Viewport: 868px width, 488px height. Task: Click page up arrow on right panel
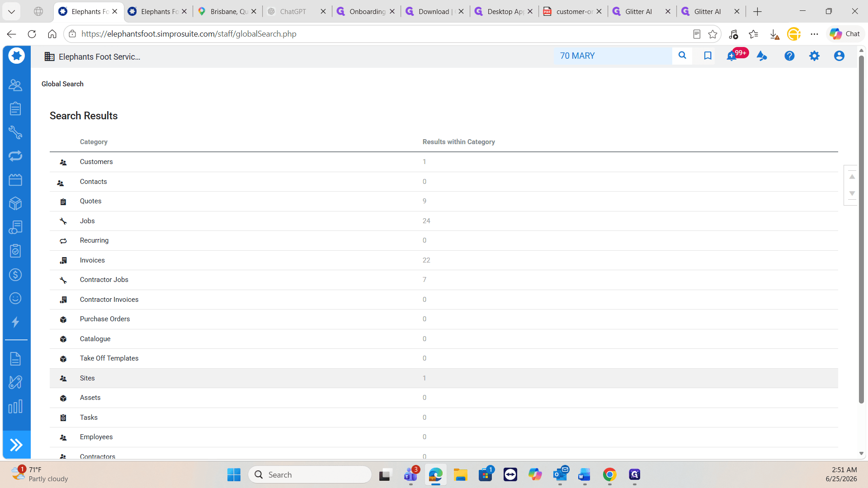click(852, 177)
